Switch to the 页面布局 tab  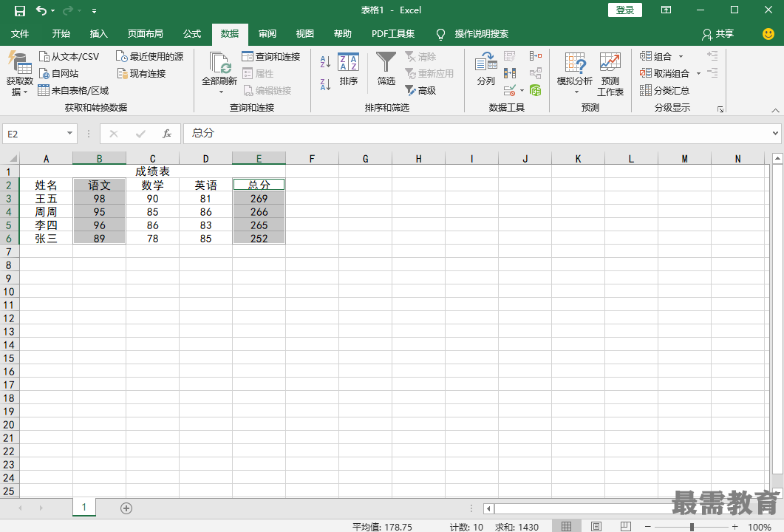145,33
